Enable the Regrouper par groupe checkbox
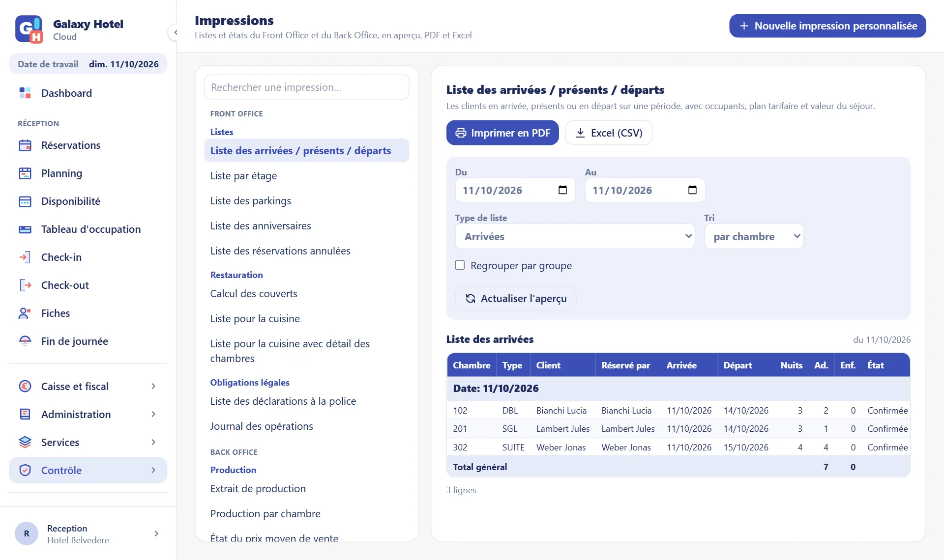The image size is (944, 560). tap(460, 265)
